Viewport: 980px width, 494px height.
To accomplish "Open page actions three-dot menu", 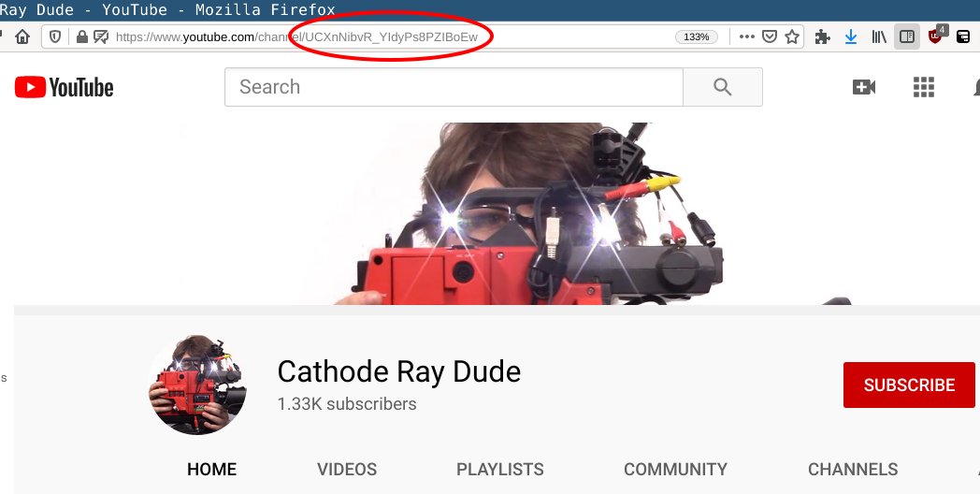I will pyautogui.click(x=746, y=36).
